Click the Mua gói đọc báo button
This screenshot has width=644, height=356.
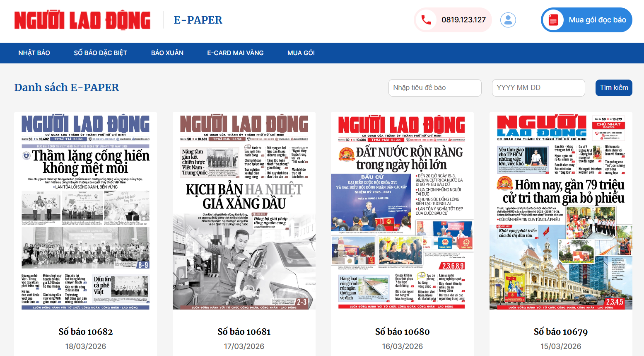(586, 19)
